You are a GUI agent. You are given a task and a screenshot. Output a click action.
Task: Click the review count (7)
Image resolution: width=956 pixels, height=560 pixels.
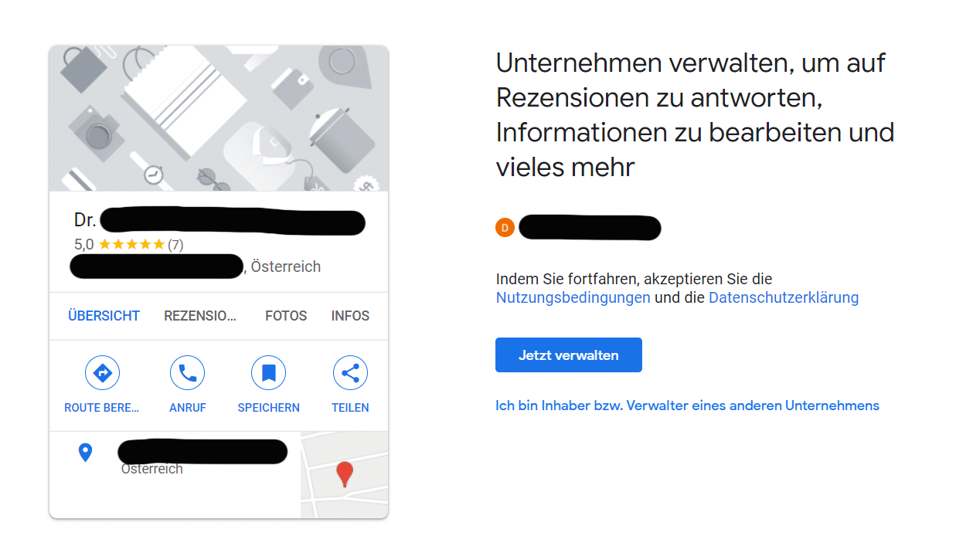pos(175,245)
